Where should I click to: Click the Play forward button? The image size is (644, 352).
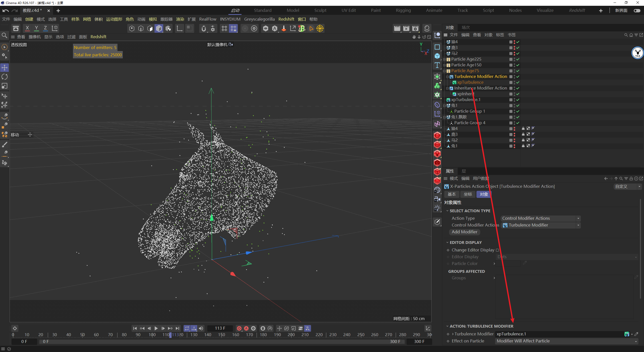(x=156, y=328)
